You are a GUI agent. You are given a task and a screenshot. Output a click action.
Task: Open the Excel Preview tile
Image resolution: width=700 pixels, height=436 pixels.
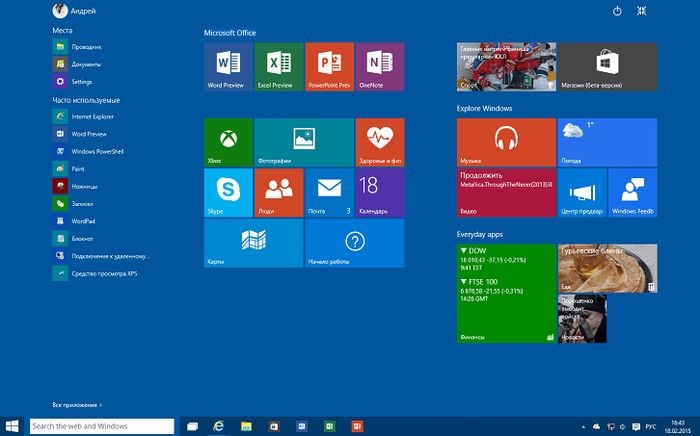pyautogui.click(x=279, y=67)
